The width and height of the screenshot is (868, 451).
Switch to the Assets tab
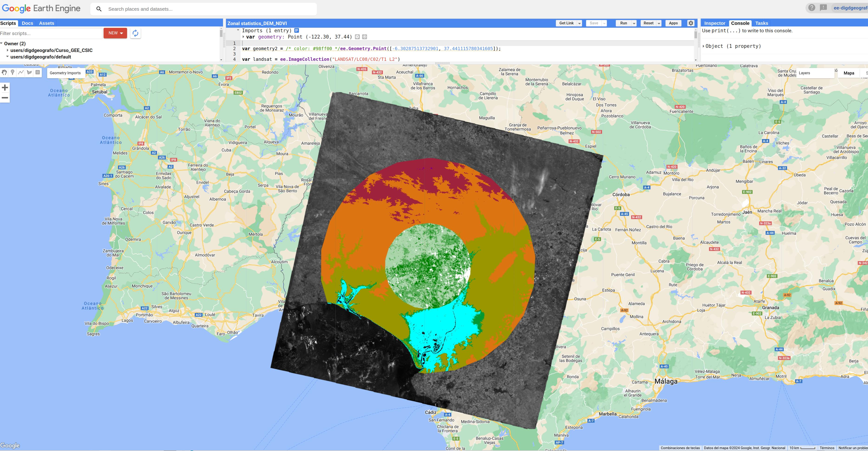(x=46, y=23)
